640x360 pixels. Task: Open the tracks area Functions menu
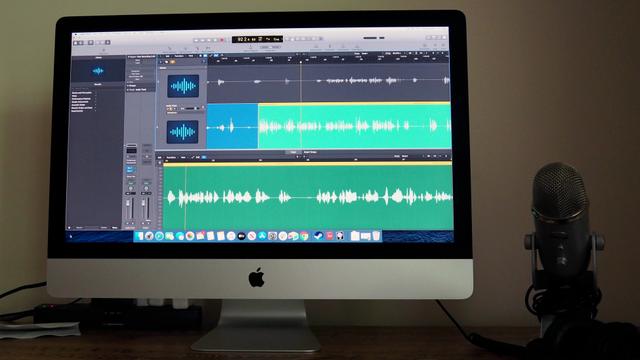(179, 56)
